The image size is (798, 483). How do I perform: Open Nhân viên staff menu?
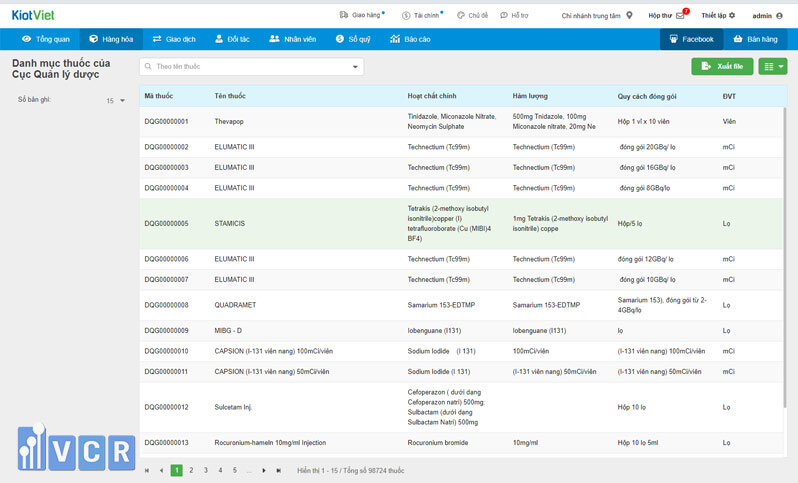[293, 39]
